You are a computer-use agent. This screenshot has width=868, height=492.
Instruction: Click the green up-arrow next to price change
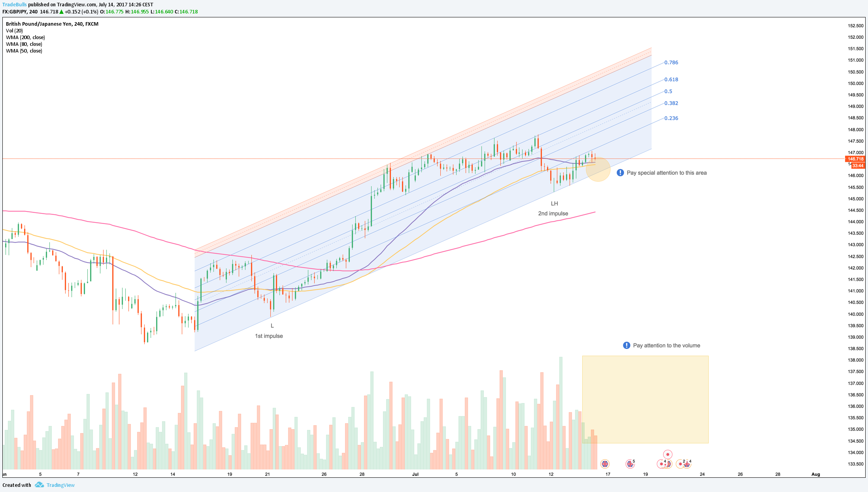[61, 12]
